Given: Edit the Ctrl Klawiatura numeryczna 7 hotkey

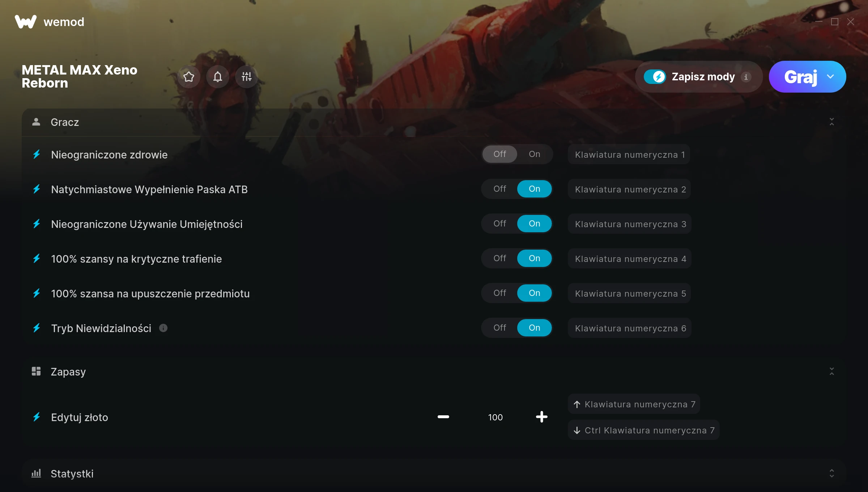Looking at the screenshot, I should [643, 430].
